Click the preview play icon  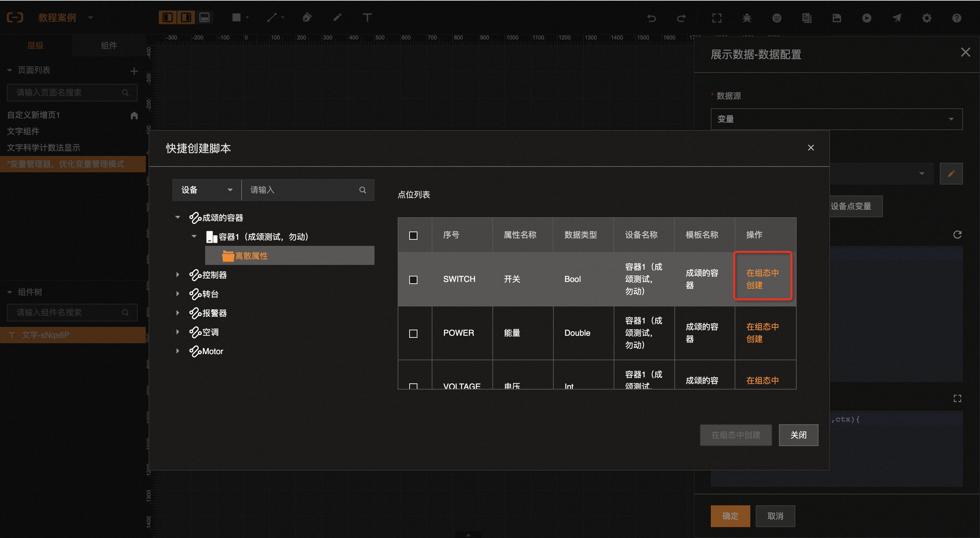(x=866, y=18)
